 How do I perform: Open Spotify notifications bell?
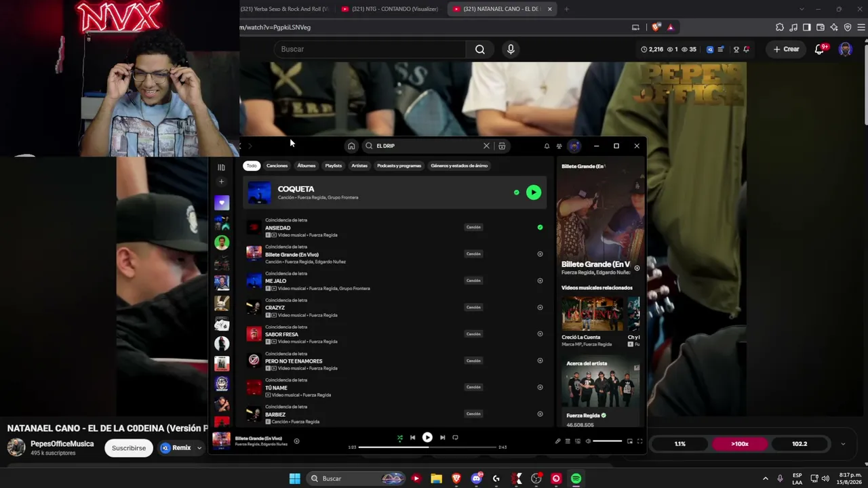point(547,146)
